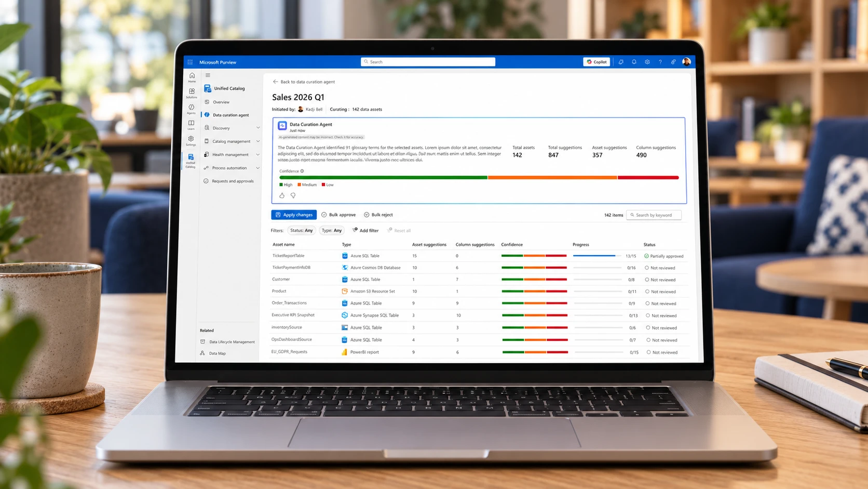Expand the Health management section

click(x=233, y=154)
